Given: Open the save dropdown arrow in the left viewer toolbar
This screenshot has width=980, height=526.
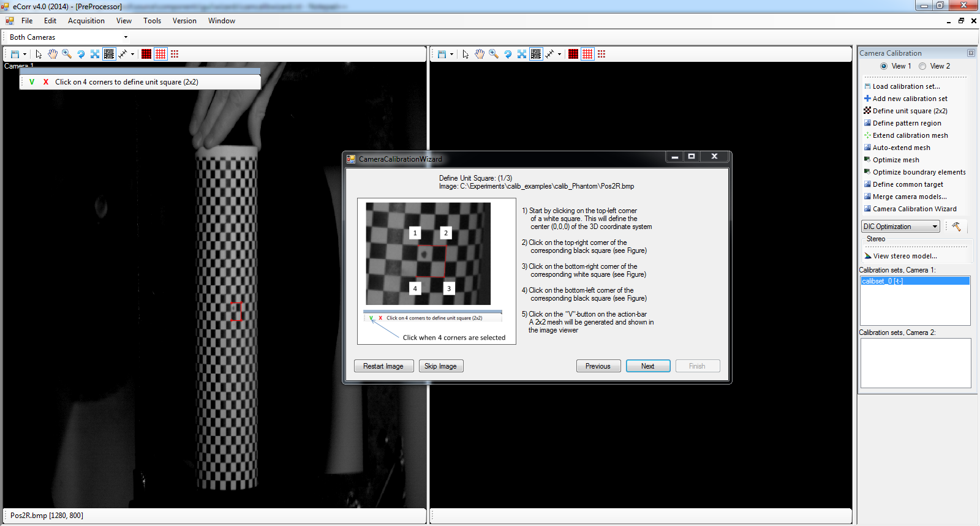Looking at the screenshot, I should click(x=24, y=54).
